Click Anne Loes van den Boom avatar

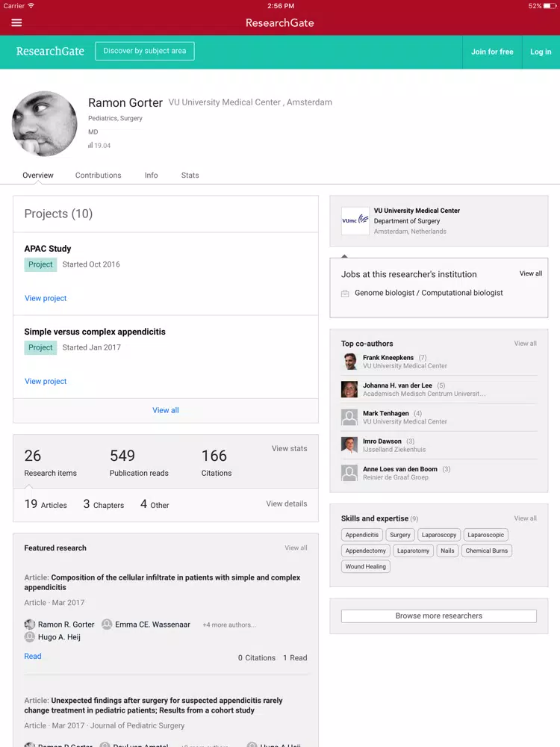pyautogui.click(x=349, y=473)
